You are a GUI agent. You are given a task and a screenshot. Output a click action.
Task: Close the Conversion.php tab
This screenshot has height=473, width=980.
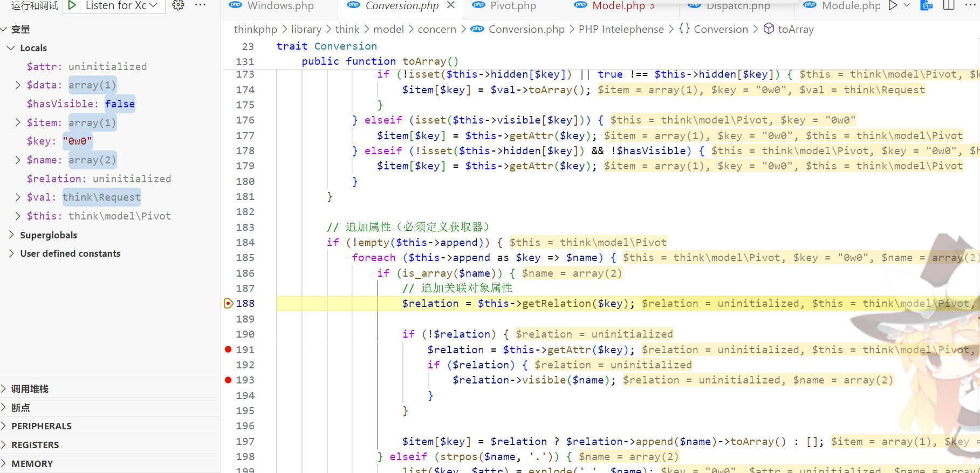pyautogui.click(x=451, y=5)
